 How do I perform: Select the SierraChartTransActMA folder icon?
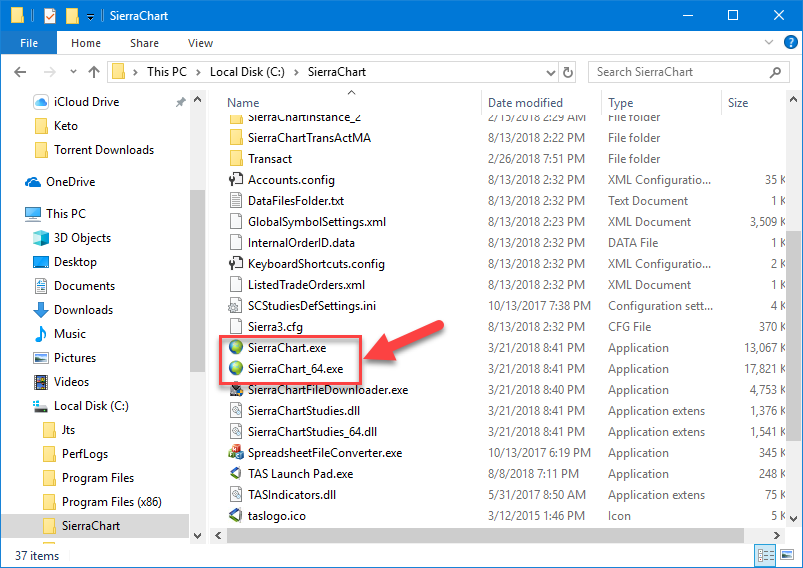pos(236,138)
